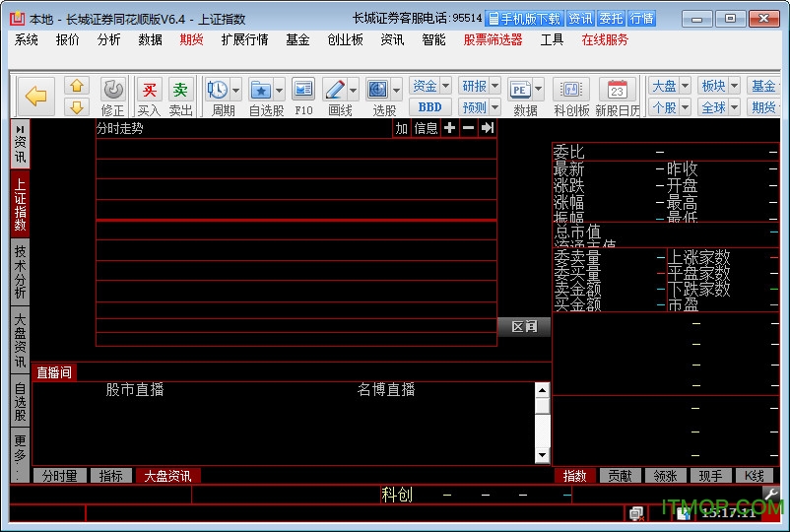
Task: Open the F10 info icon
Action: (x=303, y=91)
